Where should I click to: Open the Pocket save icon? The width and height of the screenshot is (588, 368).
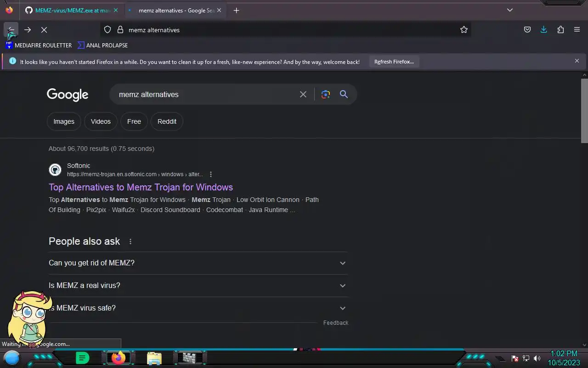pyautogui.click(x=527, y=30)
